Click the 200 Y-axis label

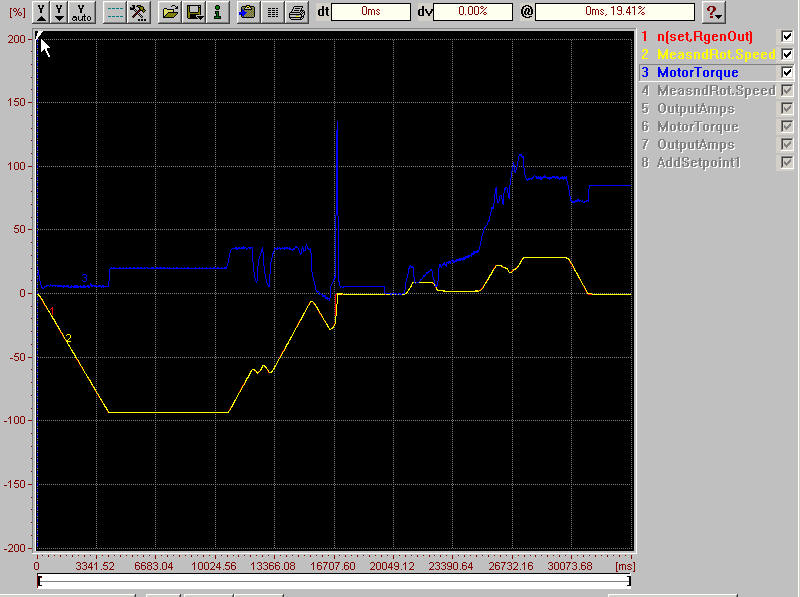(x=16, y=39)
